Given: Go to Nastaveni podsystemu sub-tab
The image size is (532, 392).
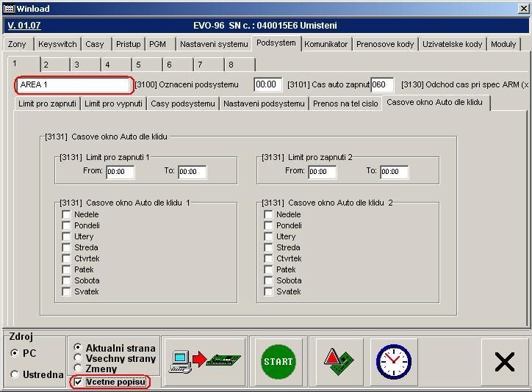Looking at the screenshot, I should pyautogui.click(x=264, y=104).
